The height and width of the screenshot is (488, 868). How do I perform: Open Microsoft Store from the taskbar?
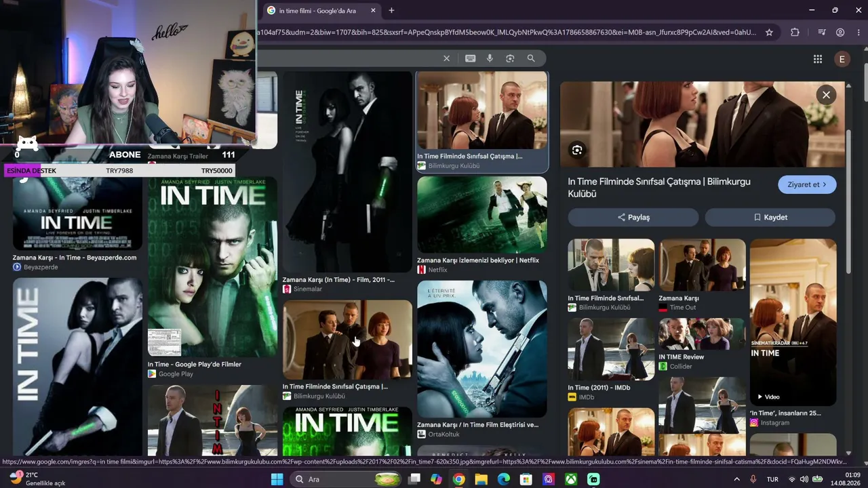(526, 479)
